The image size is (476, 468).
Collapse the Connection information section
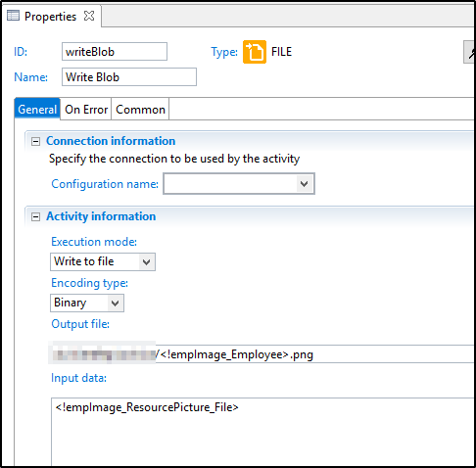click(35, 141)
